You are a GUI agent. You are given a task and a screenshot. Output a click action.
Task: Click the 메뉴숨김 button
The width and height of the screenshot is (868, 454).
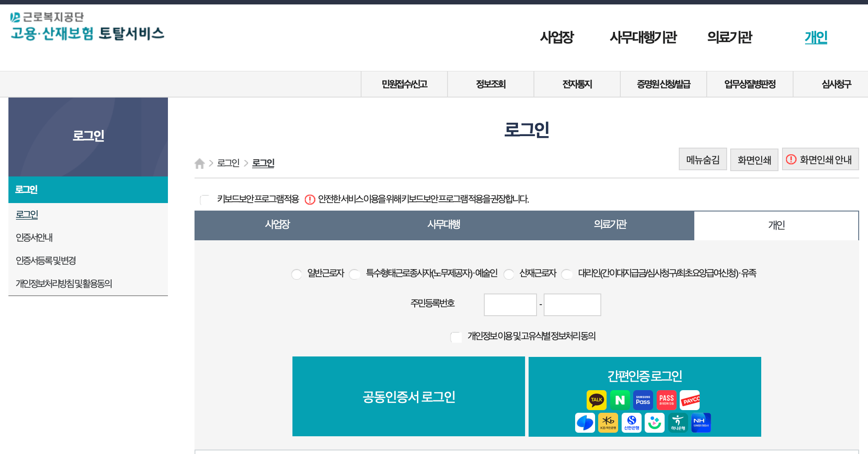pos(703,159)
